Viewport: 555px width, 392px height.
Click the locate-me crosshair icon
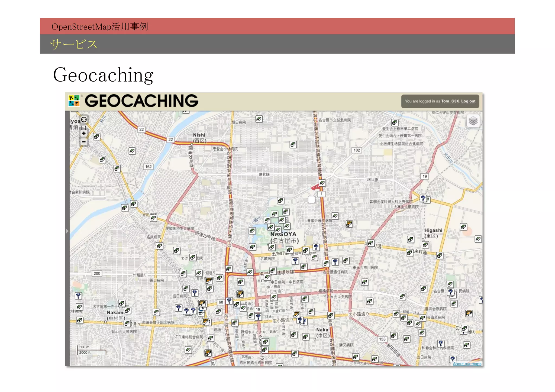pyautogui.click(x=84, y=119)
